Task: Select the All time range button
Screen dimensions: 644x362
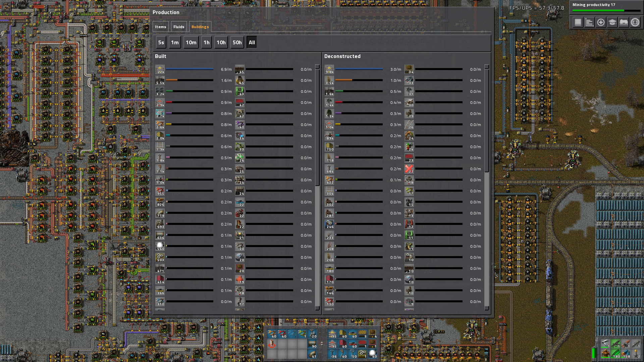Action: 252,43
